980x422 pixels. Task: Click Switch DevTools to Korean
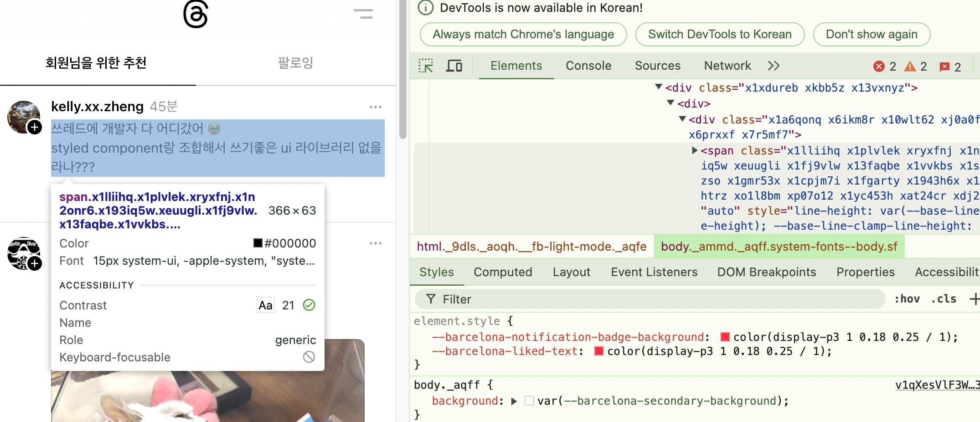click(x=720, y=34)
